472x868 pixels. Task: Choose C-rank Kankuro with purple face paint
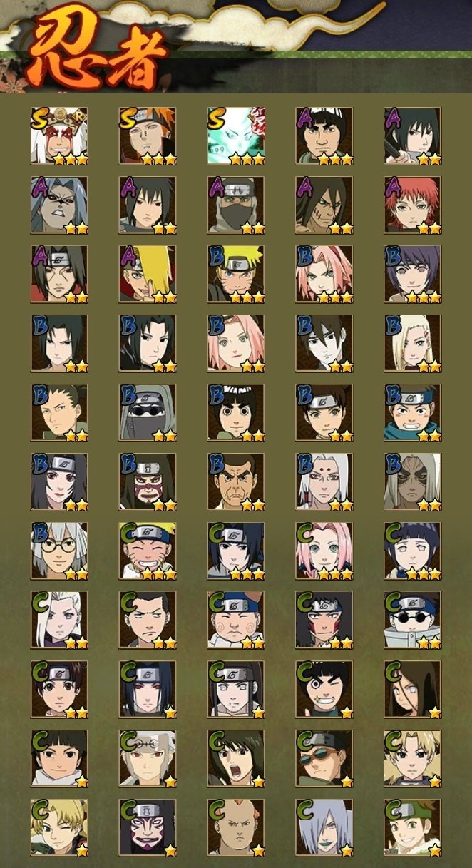pyautogui.click(x=148, y=827)
